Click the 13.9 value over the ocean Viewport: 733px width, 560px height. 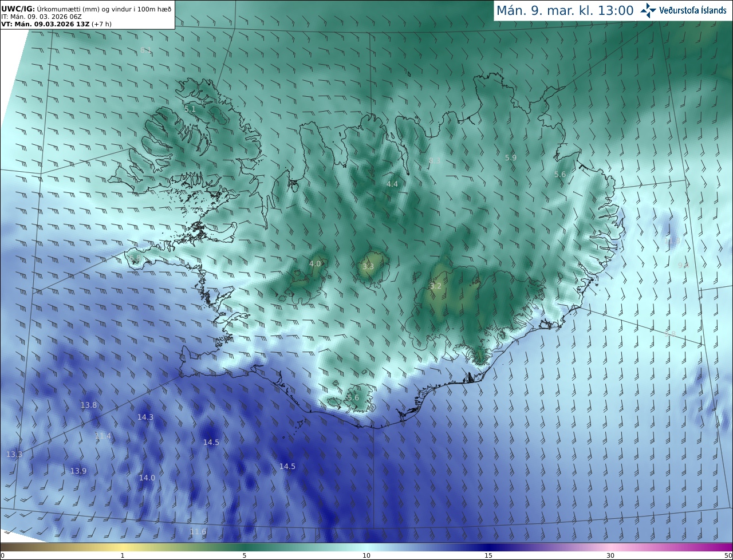tap(78, 471)
